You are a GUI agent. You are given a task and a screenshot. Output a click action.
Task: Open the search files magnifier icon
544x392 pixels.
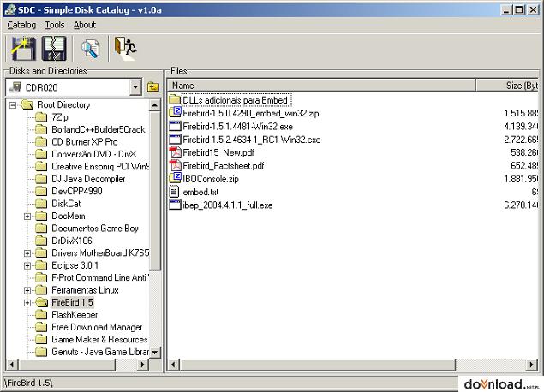(90, 49)
